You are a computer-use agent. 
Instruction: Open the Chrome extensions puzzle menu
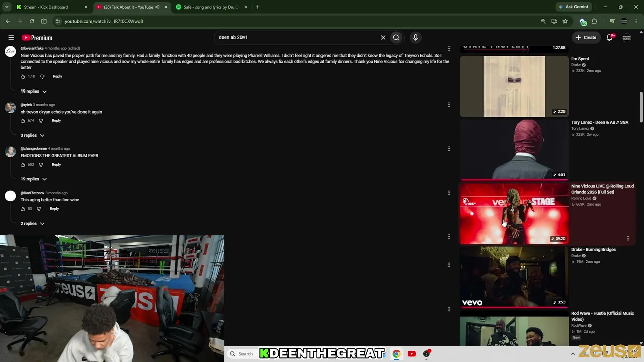tap(594, 21)
